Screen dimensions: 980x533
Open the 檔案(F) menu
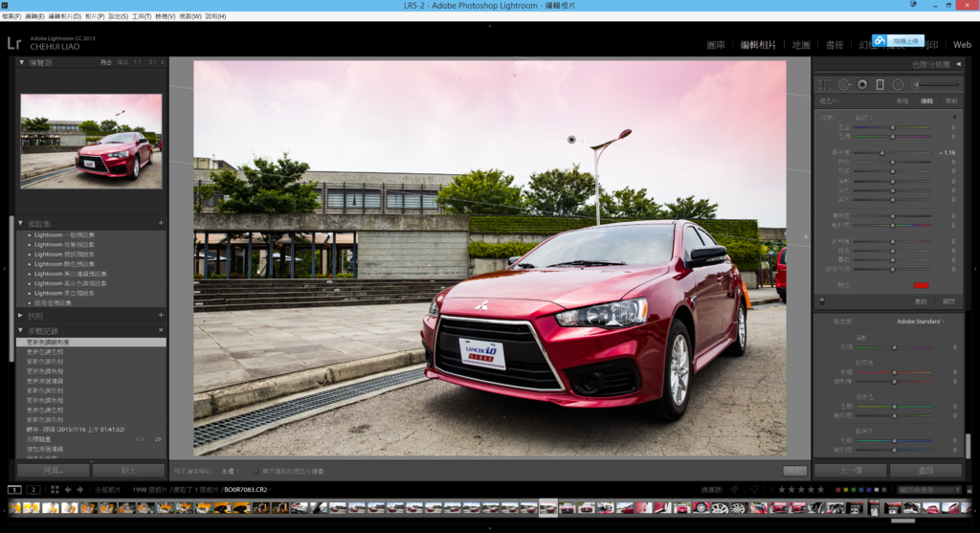11,16
